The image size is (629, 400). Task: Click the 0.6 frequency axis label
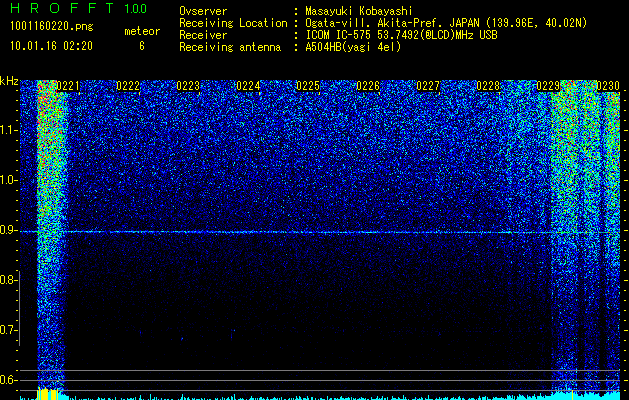8,380
